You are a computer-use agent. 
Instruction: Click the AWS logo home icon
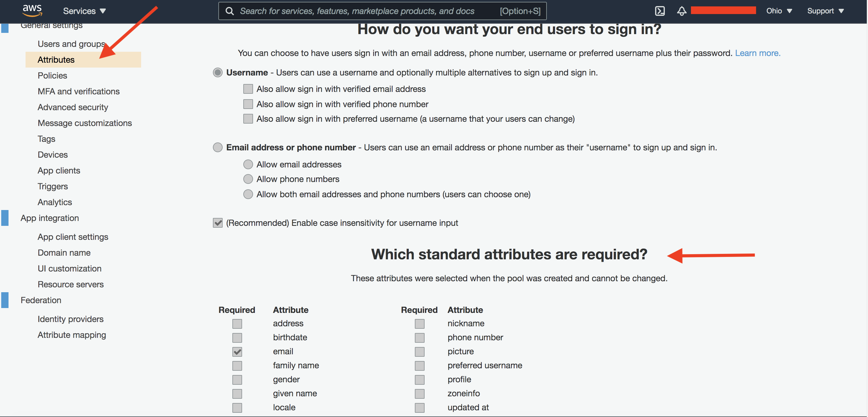point(32,10)
